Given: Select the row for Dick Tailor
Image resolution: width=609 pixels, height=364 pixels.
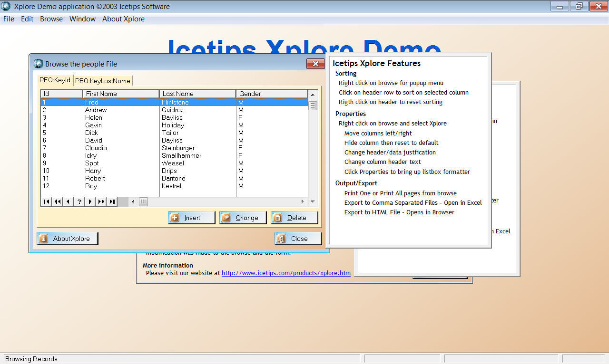Looking at the screenshot, I should [x=174, y=133].
